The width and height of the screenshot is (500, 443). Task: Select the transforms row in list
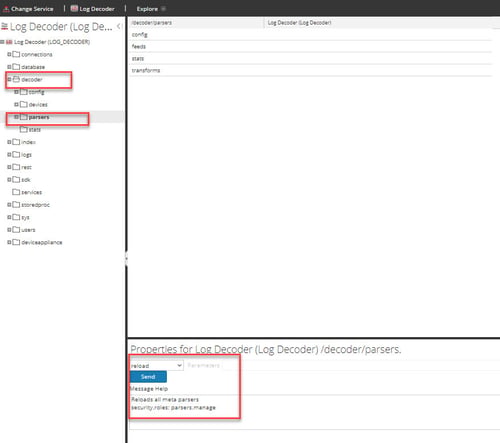[310, 70]
